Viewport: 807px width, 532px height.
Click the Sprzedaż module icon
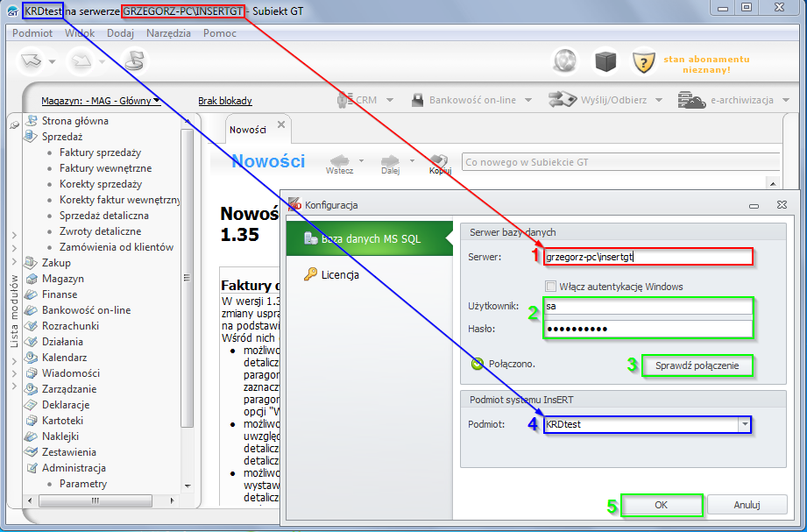[31, 137]
